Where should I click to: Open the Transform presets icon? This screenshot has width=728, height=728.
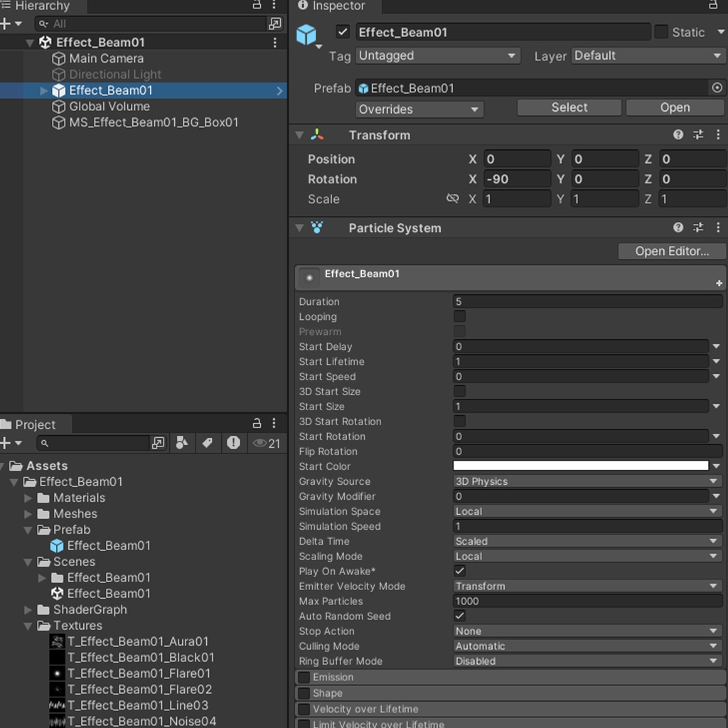click(697, 134)
